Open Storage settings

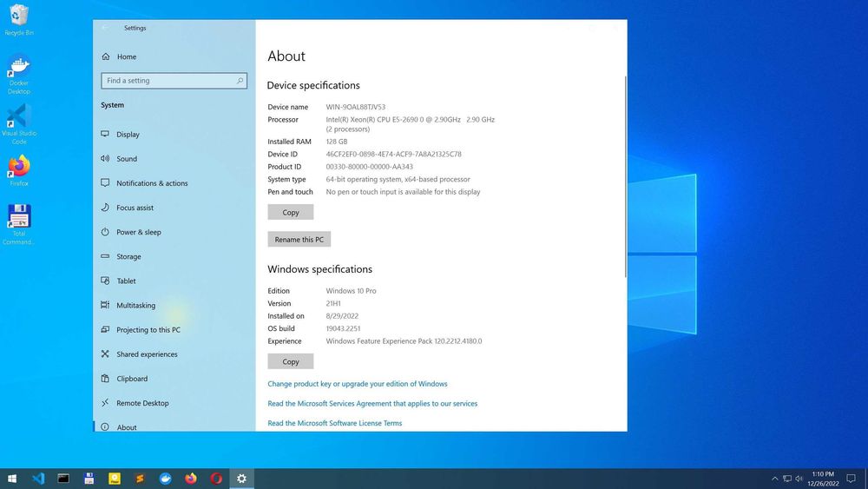click(128, 256)
